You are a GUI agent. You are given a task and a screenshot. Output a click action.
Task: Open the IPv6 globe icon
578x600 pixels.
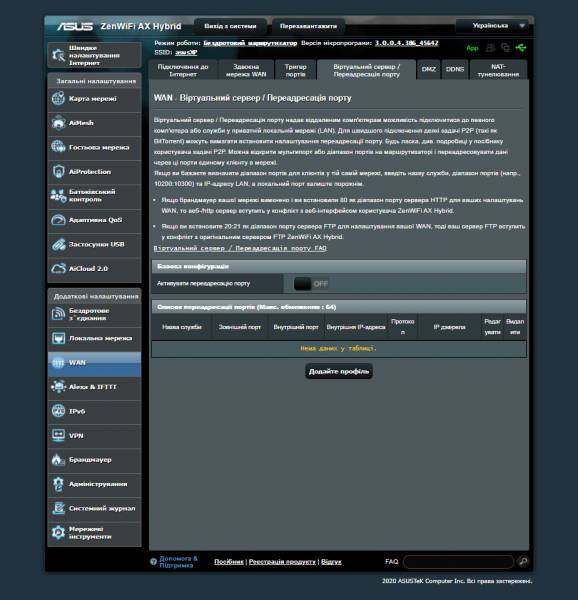59,411
